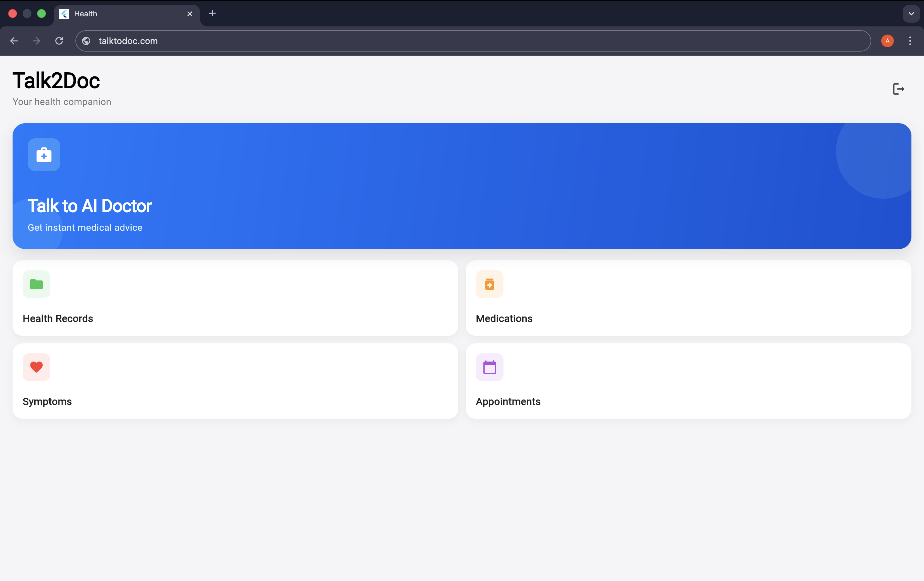The width and height of the screenshot is (924, 581).
Task: Click the green folder icon
Action: point(36,284)
